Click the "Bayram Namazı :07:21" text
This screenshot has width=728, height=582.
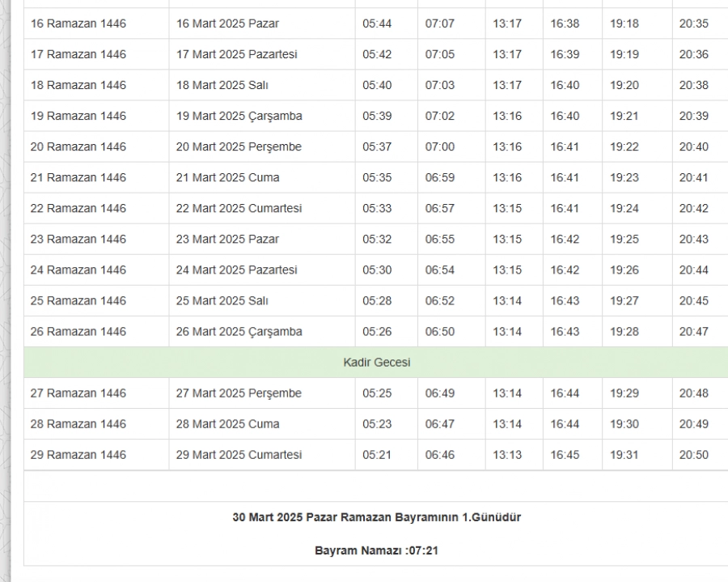tap(376, 550)
